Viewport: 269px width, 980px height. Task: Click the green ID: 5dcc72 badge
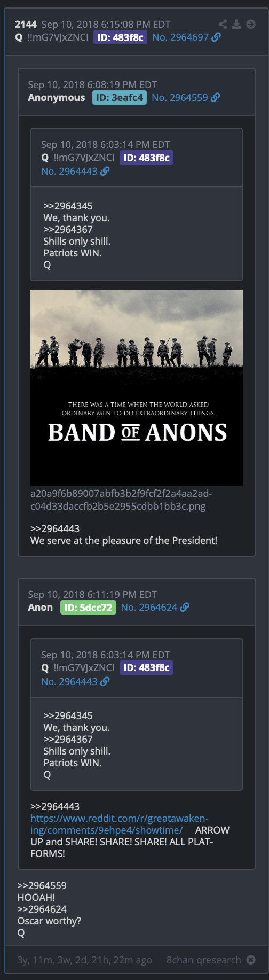88,608
